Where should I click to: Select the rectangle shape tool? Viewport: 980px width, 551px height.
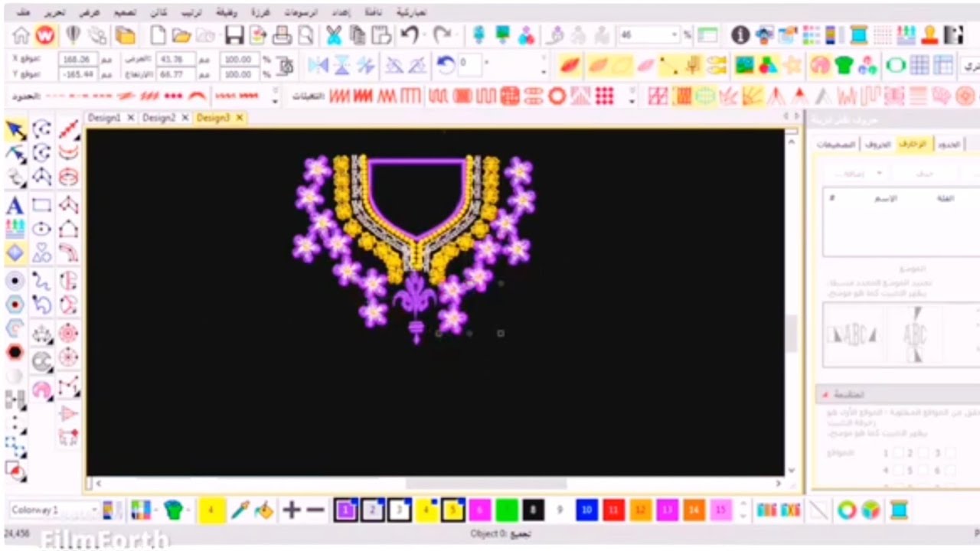click(41, 205)
